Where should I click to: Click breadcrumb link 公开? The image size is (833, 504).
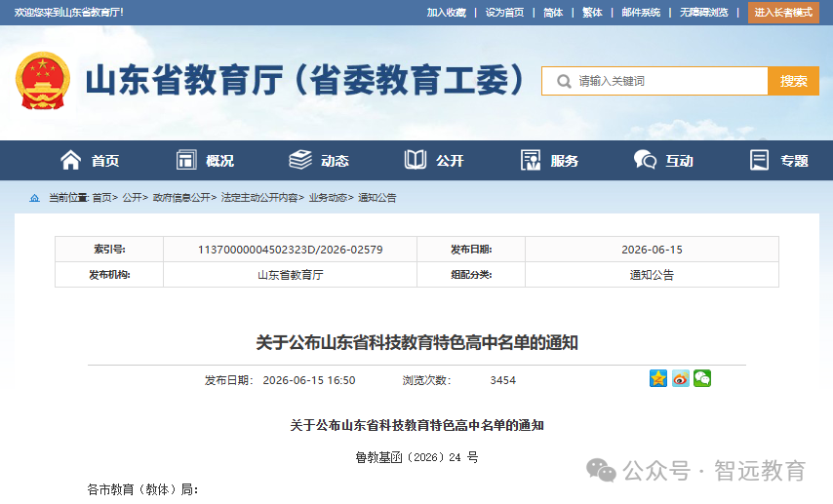pos(133,198)
